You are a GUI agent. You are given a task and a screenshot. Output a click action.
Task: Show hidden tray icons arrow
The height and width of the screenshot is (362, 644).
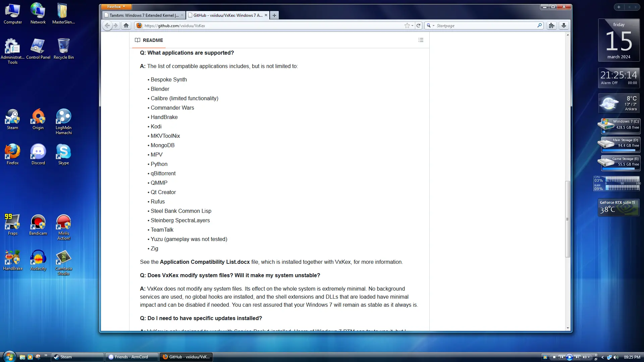[602, 357]
